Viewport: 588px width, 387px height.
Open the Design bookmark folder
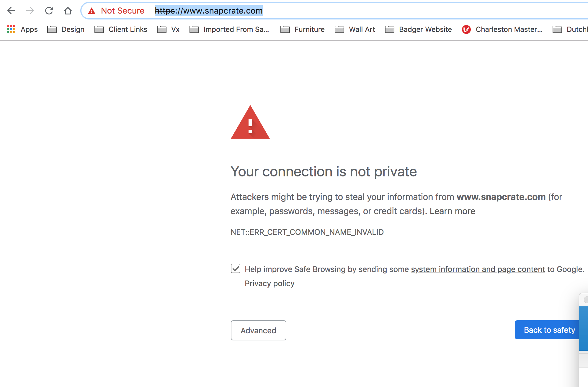pos(66,29)
